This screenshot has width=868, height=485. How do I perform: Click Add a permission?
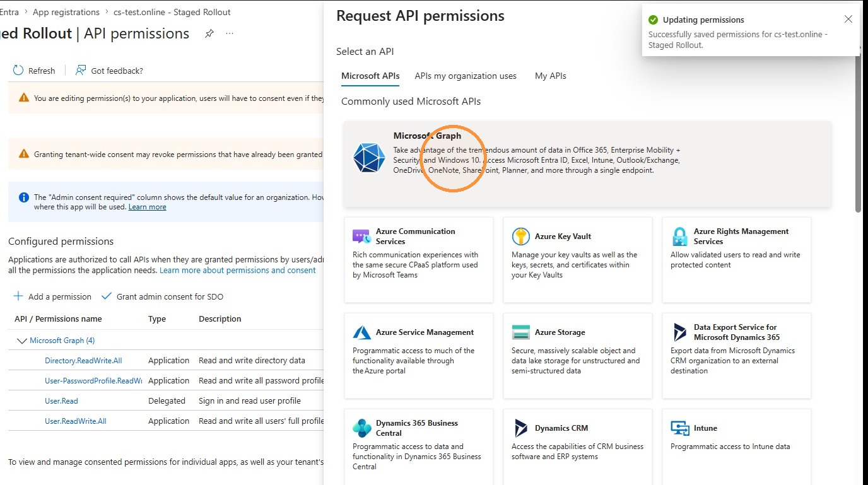[52, 296]
